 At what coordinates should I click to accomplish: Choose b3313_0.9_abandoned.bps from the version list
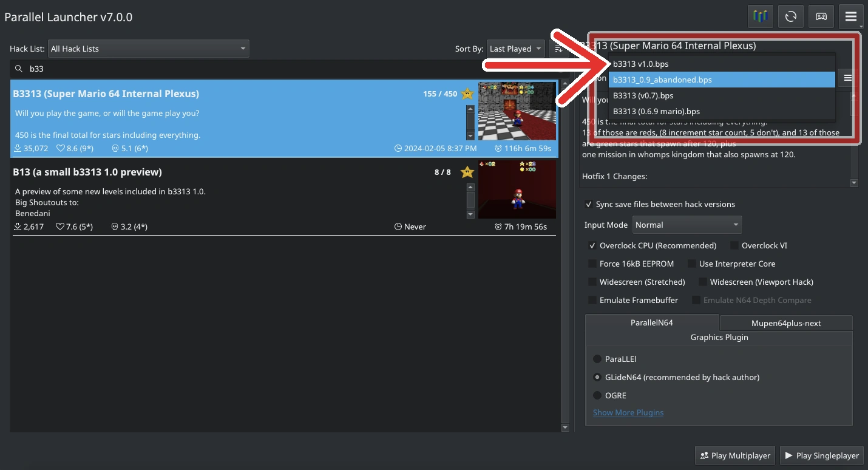(x=722, y=80)
